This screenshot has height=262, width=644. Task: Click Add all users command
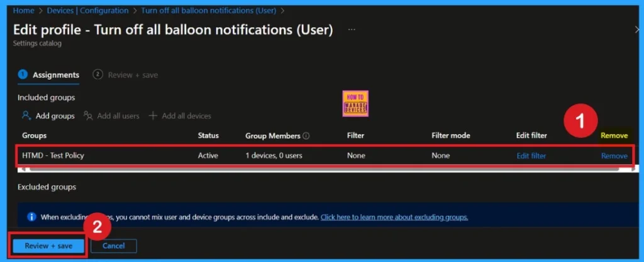[118, 116]
